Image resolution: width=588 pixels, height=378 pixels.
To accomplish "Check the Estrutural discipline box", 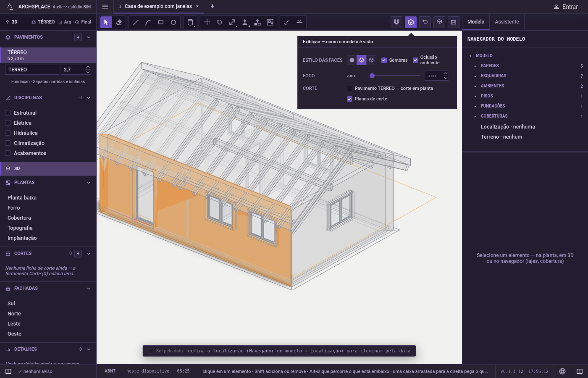I will [8, 113].
